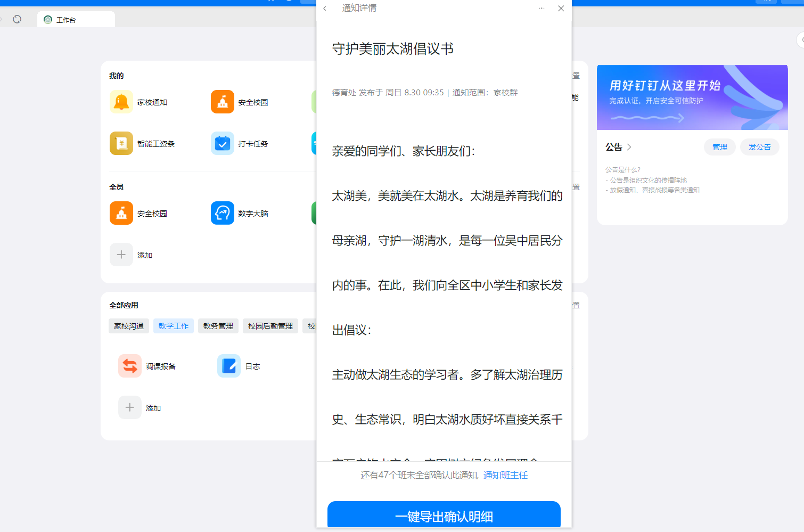Open 安全校园 app under 我的
The width and height of the screenshot is (804, 532).
pyautogui.click(x=222, y=102)
